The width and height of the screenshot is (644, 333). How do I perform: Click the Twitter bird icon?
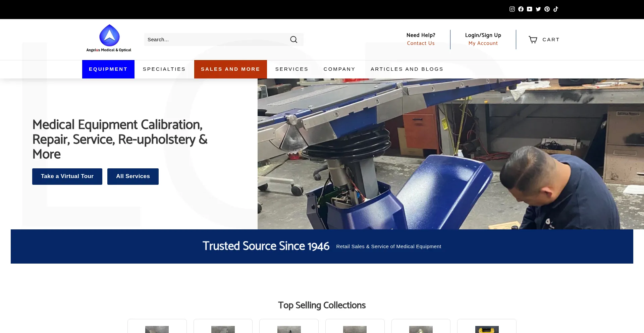[x=538, y=9]
